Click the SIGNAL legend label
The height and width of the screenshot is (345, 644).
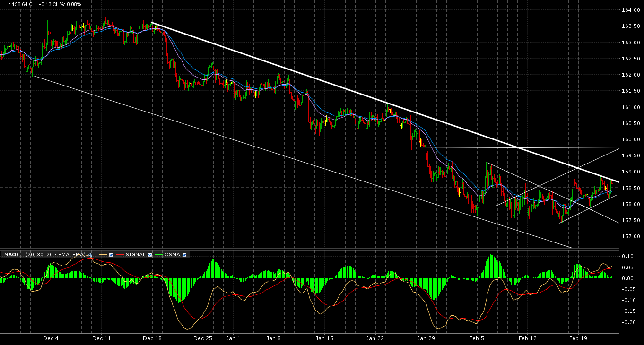click(x=135, y=255)
